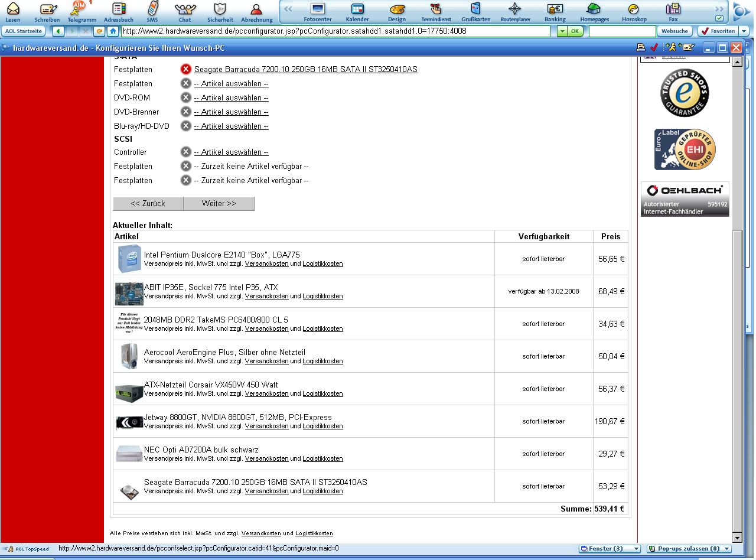This screenshot has width=756, height=560.
Task: Click the red checkmark icon in title bar
Action: 654,47
